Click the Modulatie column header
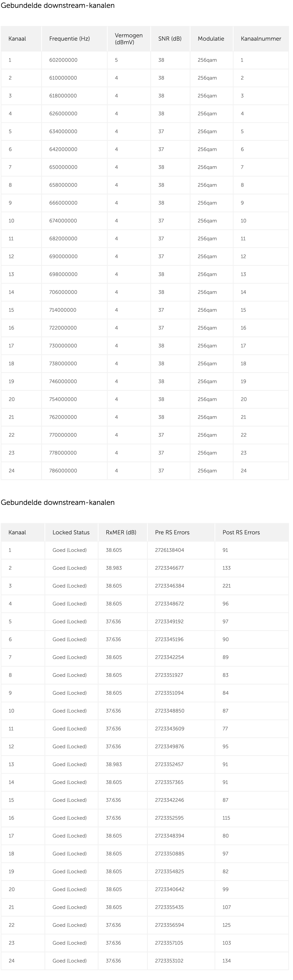293x980 pixels. coord(211,39)
